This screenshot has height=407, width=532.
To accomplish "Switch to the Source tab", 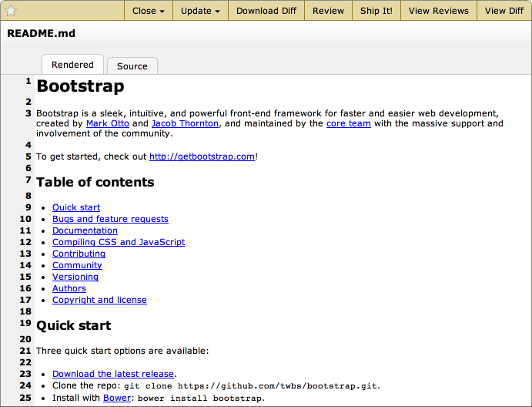I will 132,66.
